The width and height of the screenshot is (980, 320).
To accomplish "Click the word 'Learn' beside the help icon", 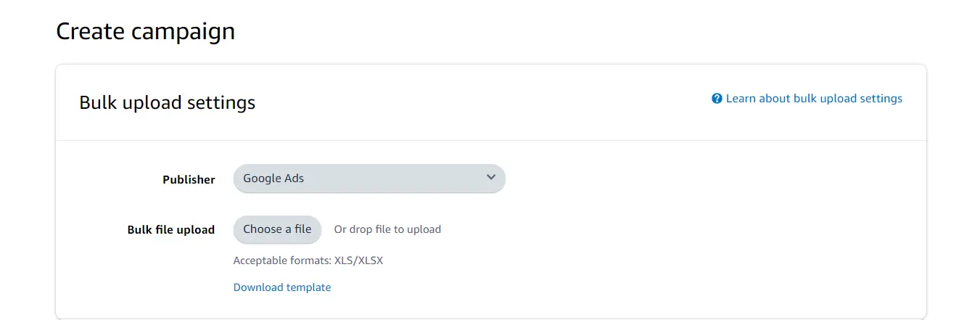I will (x=741, y=99).
